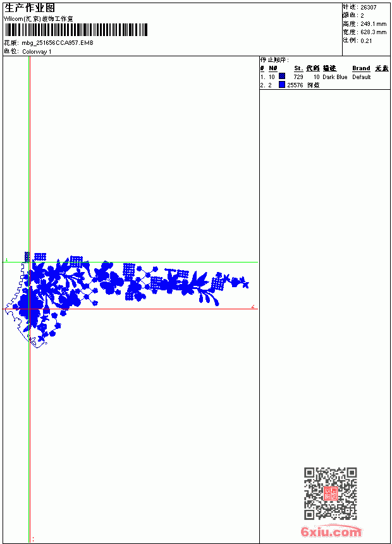Screen dimensions: 392x544
Task: Click the barcode under the Wilcom header
Action: tap(76, 30)
